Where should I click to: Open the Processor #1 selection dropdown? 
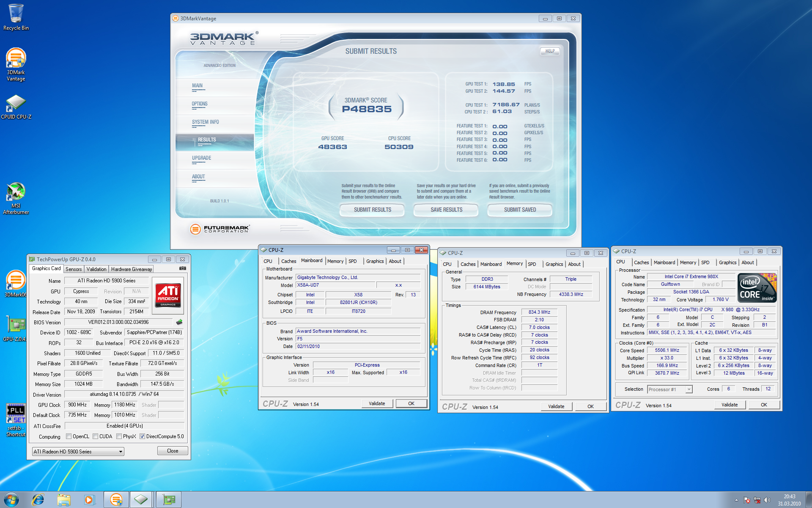pyautogui.click(x=670, y=389)
